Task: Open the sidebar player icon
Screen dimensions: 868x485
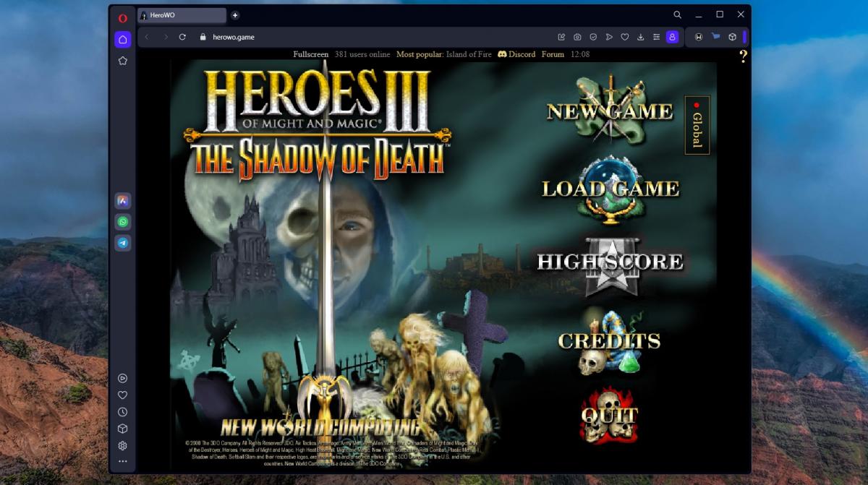Action: coord(123,378)
